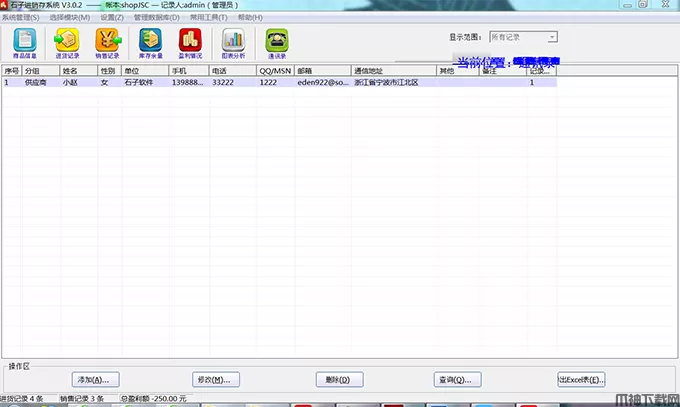Click the 修改(M) modify button
This screenshot has height=407, width=680.
(x=216, y=380)
